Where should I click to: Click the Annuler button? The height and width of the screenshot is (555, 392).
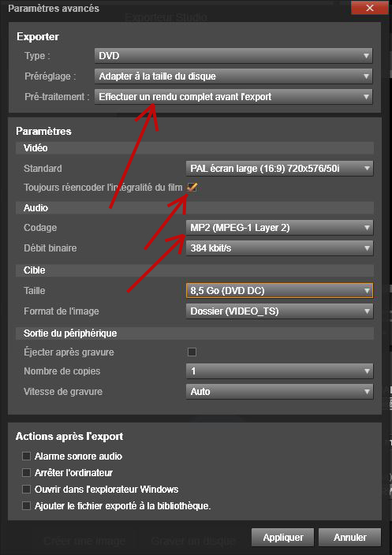pyautogui.click(x=349, y=538)
